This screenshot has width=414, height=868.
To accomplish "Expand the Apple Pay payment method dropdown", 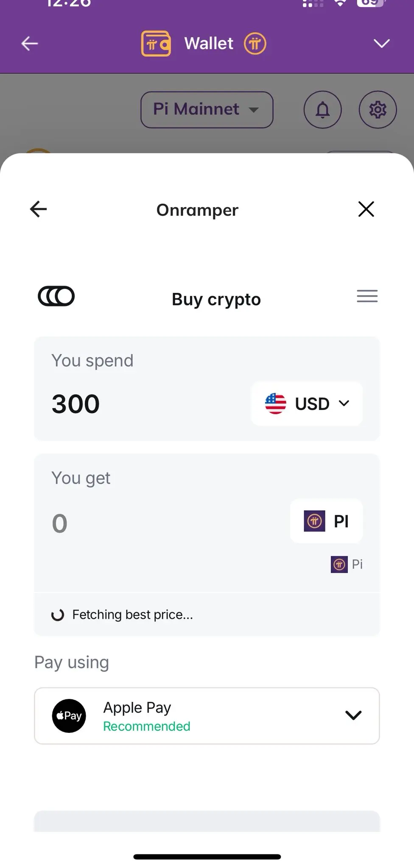I will pyautogui.click(x=207, y=716).
